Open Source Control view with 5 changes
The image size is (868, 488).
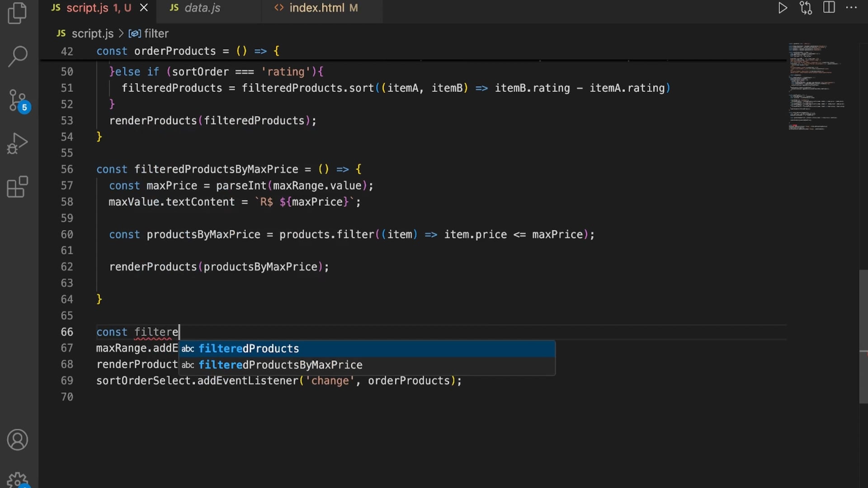point(19,101)
